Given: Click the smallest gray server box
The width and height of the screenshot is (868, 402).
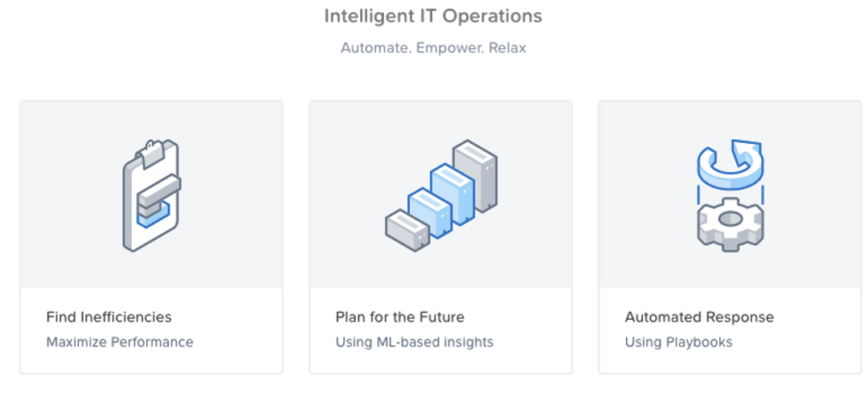Looking at the screenshot, I should pyautogui.click(x=407, y=230).
